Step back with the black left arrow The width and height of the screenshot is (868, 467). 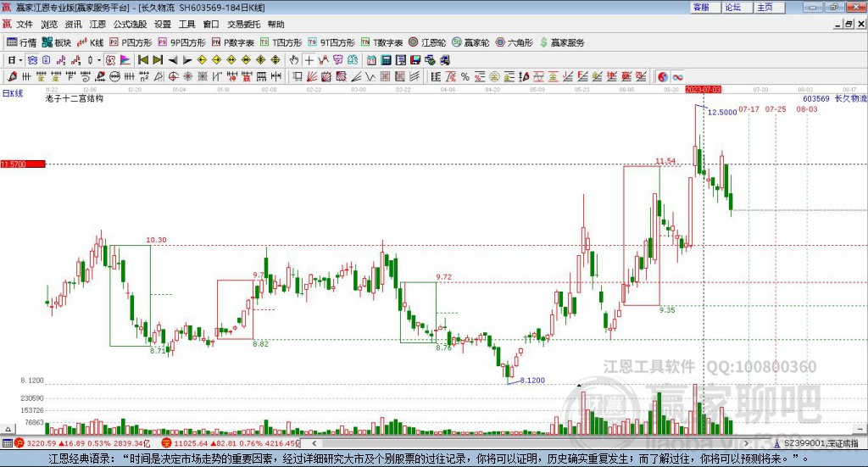point(173,60)
